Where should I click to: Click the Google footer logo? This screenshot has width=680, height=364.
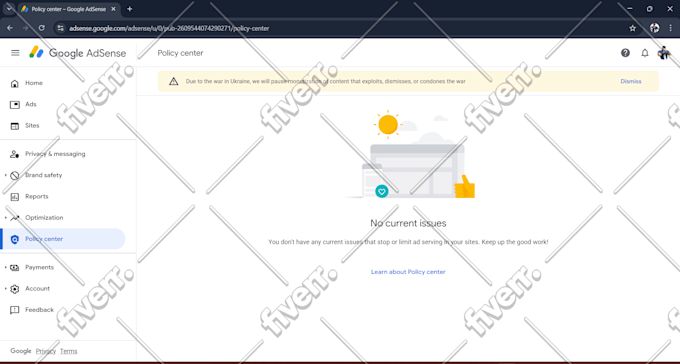coord(21,351)
